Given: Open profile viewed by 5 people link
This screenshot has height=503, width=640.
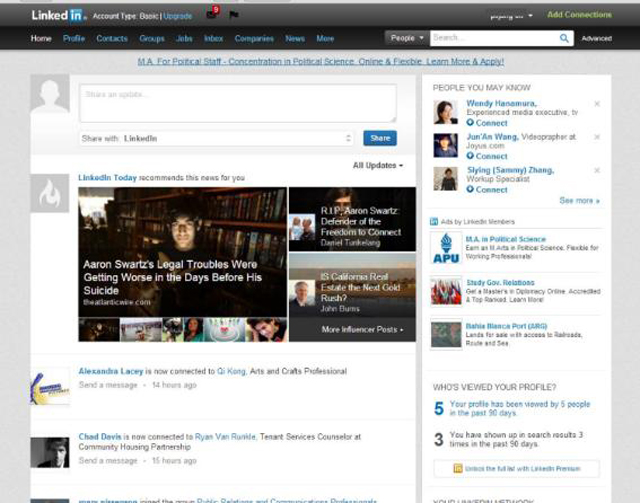Looking at the screenshot, I should (520, 408).
